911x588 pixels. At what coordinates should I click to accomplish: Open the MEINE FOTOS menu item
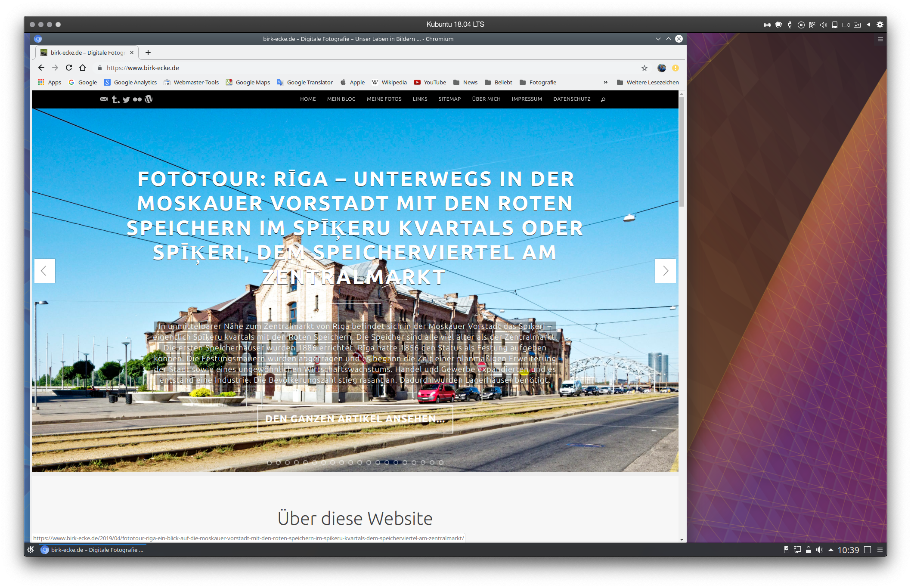coord(384,99)
